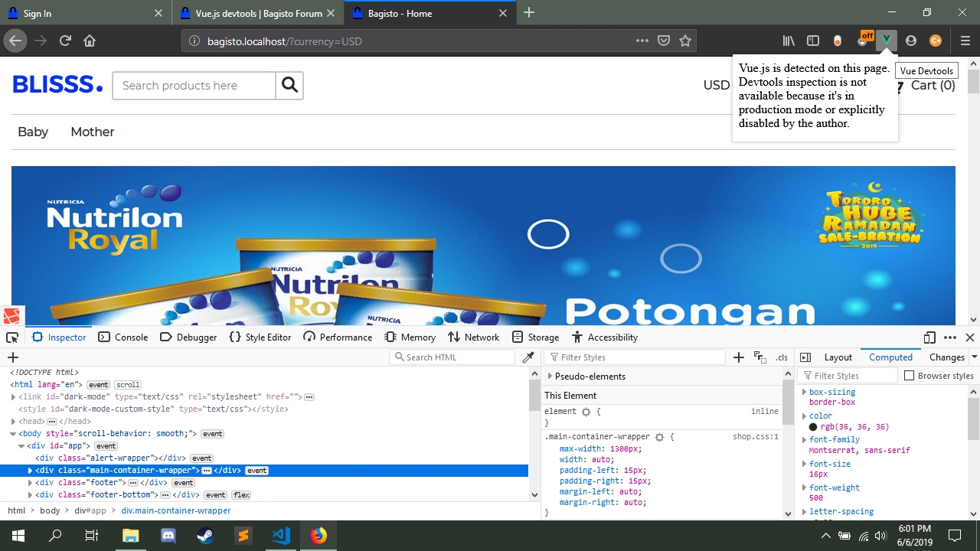Click in the Search products here field
Image resolution: width=980 pixels, height=551 pixels.
point(194,86)
